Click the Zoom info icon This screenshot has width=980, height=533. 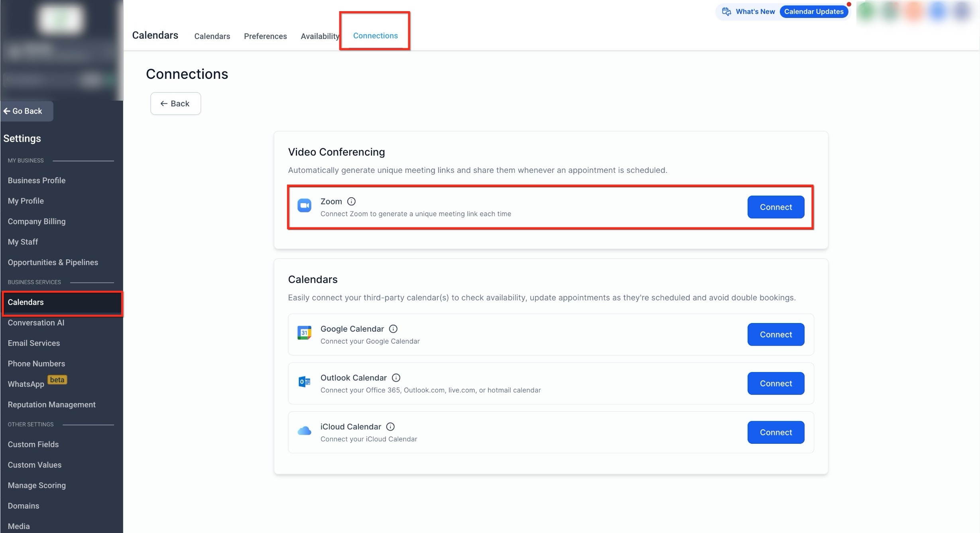(351, 202)
